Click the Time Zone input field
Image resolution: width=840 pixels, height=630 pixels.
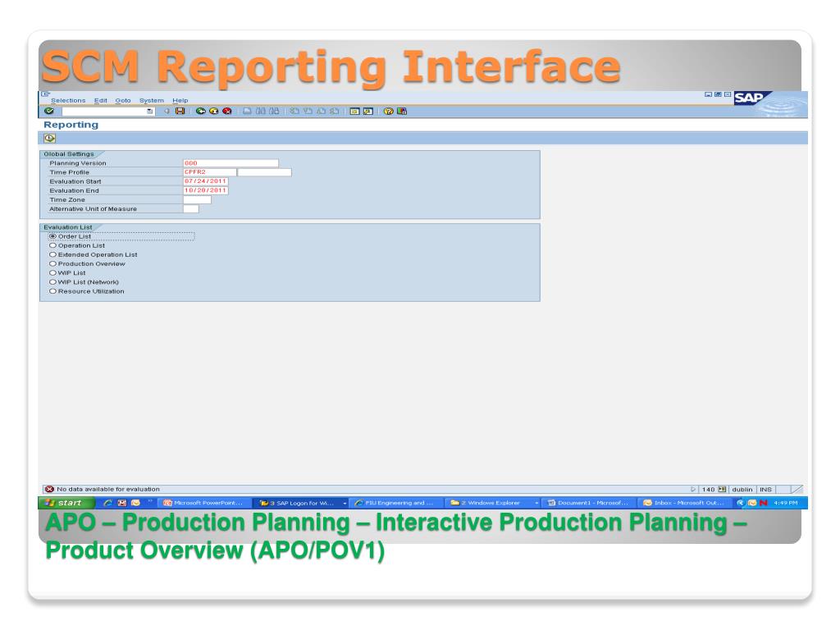197,200
